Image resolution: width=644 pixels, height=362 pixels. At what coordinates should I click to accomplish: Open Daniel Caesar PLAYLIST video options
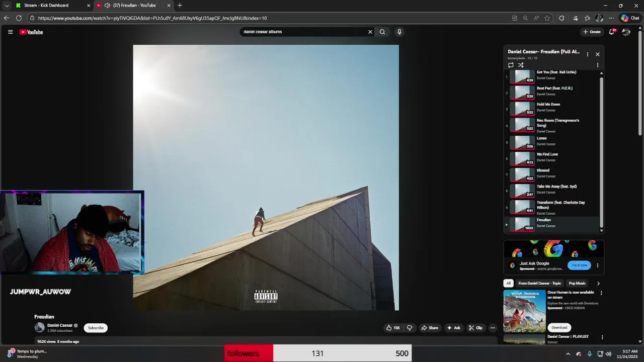pyautogui.click(x=602, y=337)
